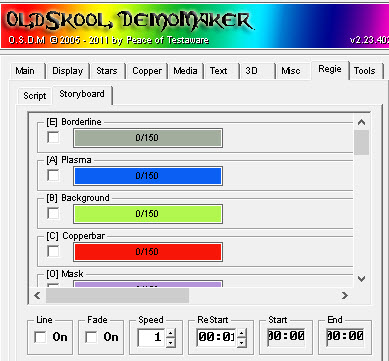389x361 pixels.
Task: Select the green Background timeline bar
Action: tap(148, 214)
